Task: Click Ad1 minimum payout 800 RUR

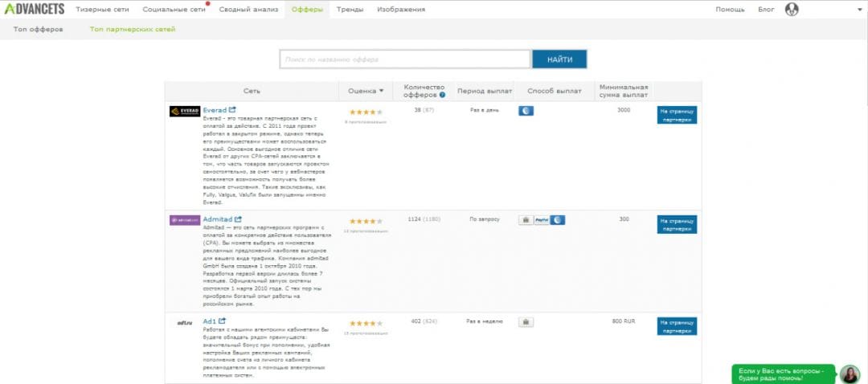Action: point(624,321)
